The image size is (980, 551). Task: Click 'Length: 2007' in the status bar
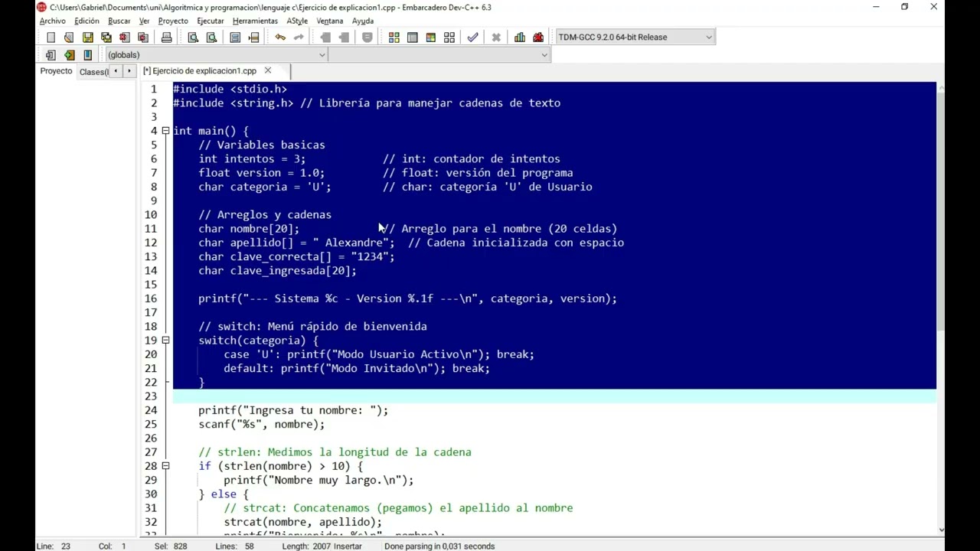(306, 546)
